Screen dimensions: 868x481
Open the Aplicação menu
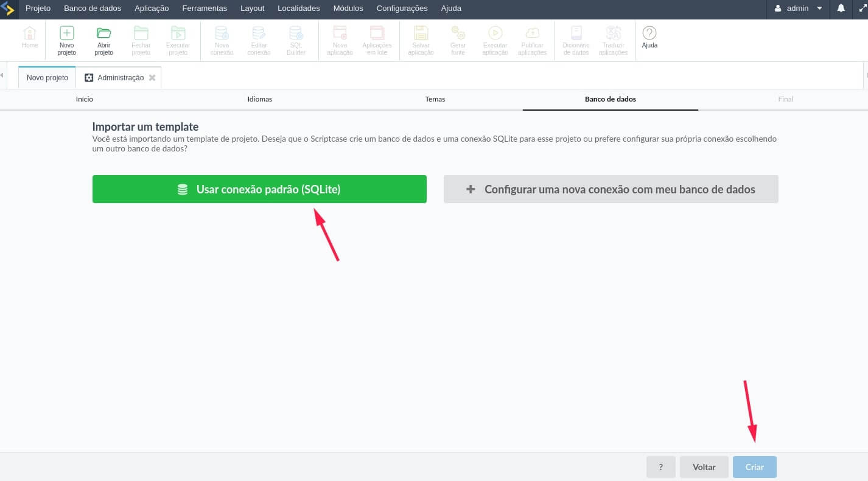[152, 9]
